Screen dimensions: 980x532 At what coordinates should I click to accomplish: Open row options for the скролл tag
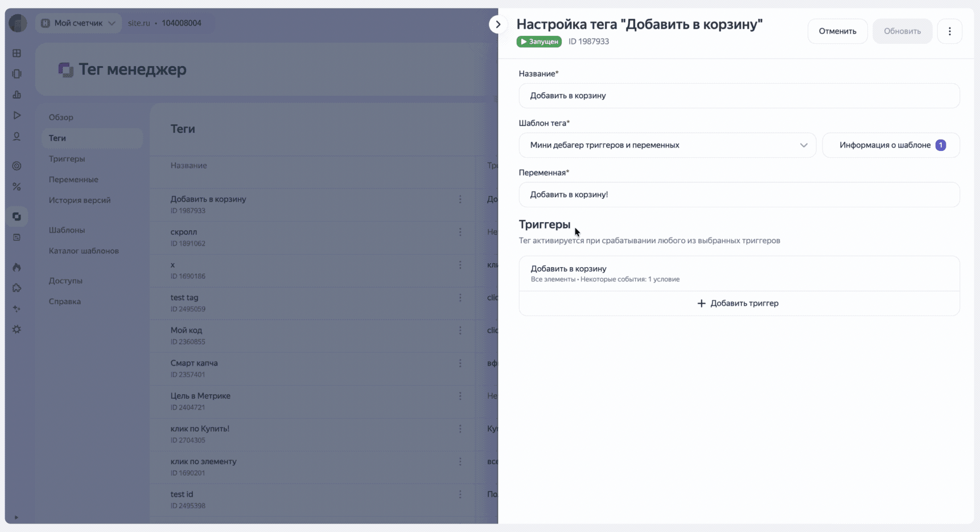pyautogui.click(x=460, y=232)
